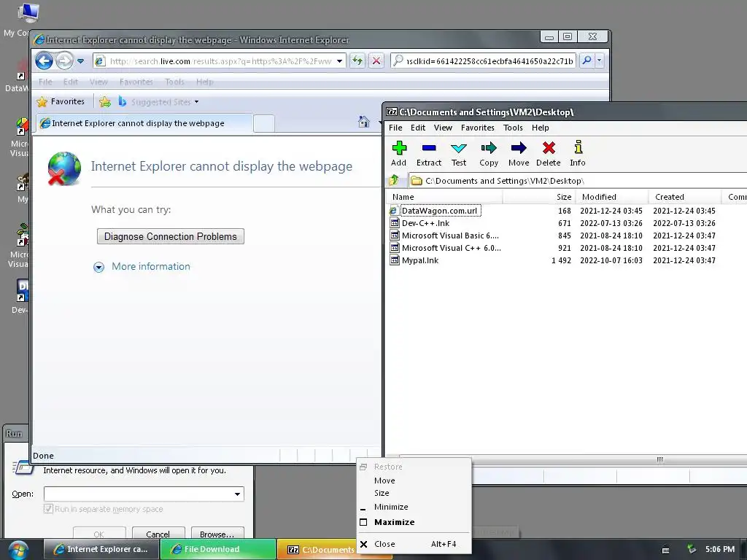Choose Move in the context menu
This screenshot has width=747, height=560.
click(x=414, y=481)
